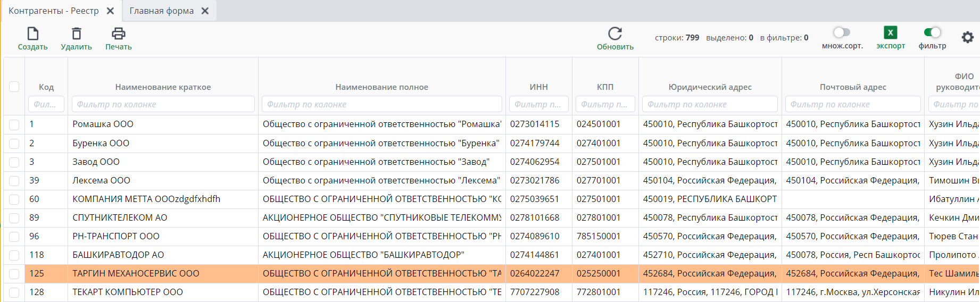Screen dimensions: 980x302
Task: Refresh the table with Обновить icon
Action: tap(615, 34)
